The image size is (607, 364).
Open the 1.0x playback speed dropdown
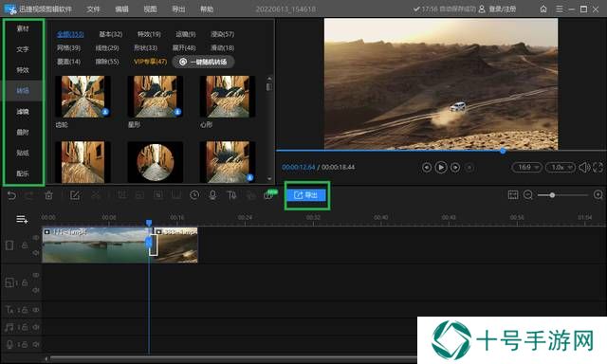pos(561,167)
